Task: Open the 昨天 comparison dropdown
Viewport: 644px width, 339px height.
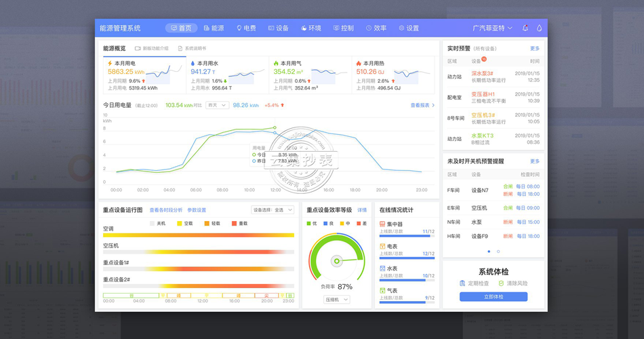Action: 217,105
